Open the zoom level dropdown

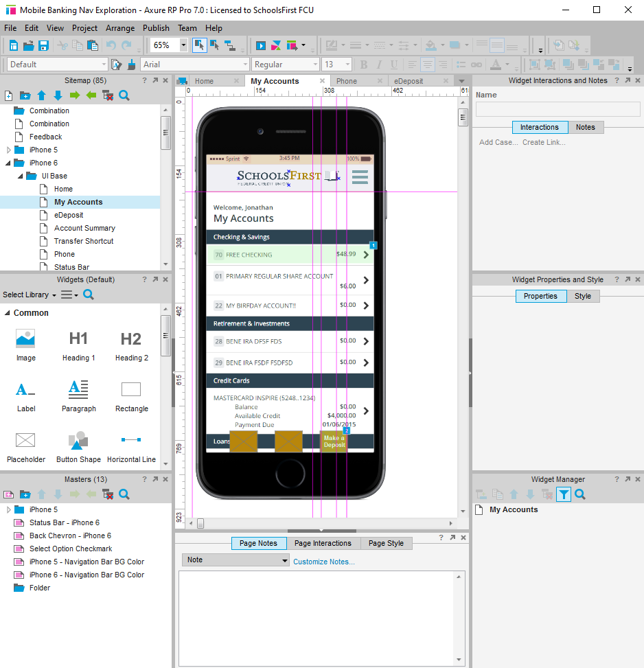(x=182, y=45)
